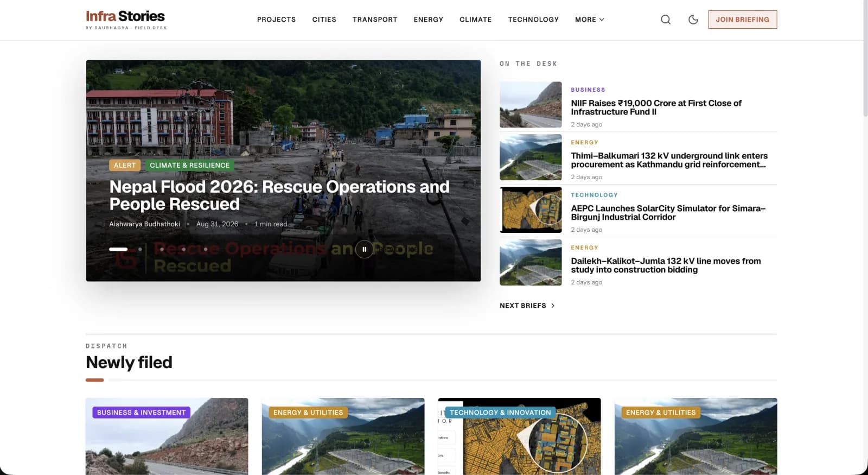868x475 pixels.
Task: Open the BUSINESS & INVESTMENT card badge
Action: pyautogui.click(x=141, y=413)
